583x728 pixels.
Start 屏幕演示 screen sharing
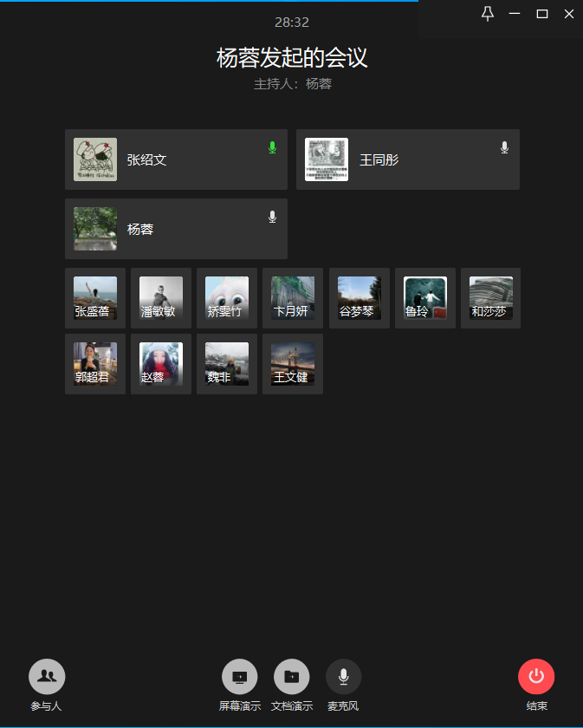tap(239, 677)
